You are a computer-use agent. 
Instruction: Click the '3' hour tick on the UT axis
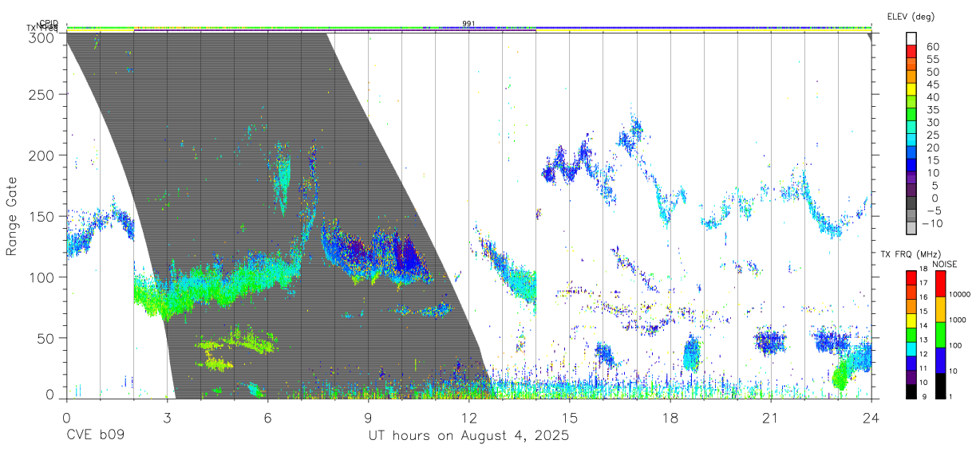point(167,417)
